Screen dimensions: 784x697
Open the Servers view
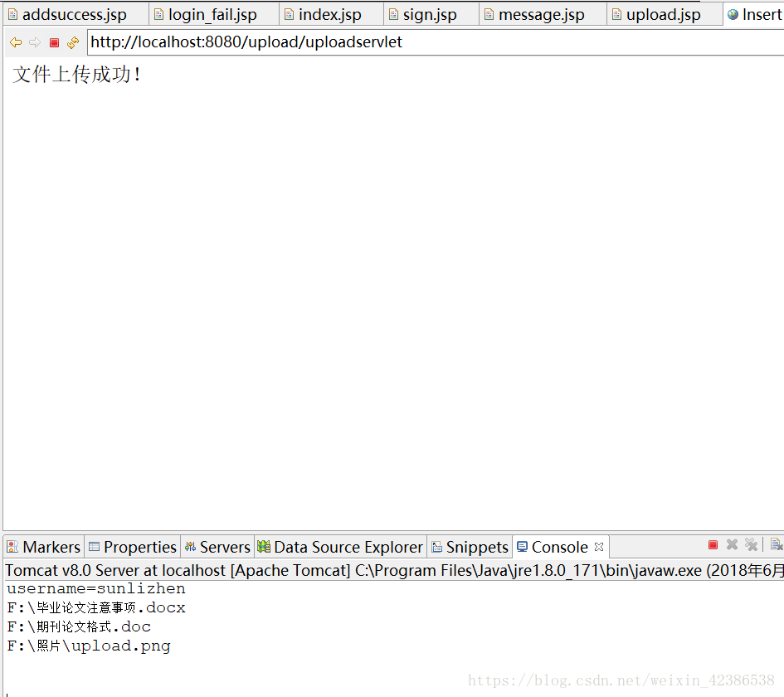coord(217,546)
